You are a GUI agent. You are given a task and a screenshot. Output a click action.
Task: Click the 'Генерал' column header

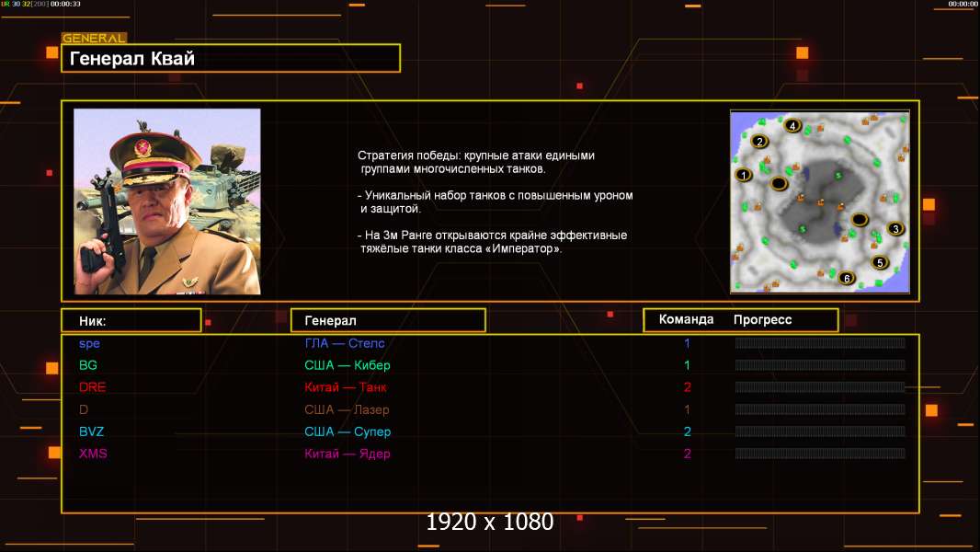point(388,320)
